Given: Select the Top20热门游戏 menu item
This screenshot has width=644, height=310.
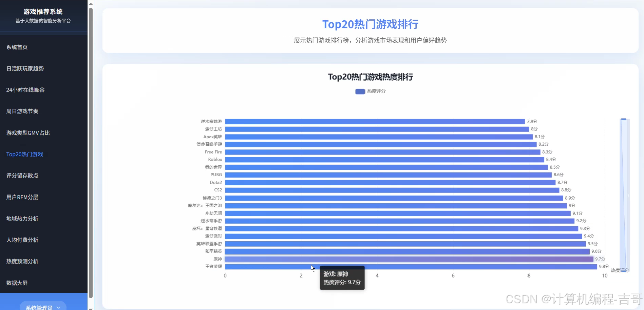Looking at the screenshot, I should coord(25,154).
